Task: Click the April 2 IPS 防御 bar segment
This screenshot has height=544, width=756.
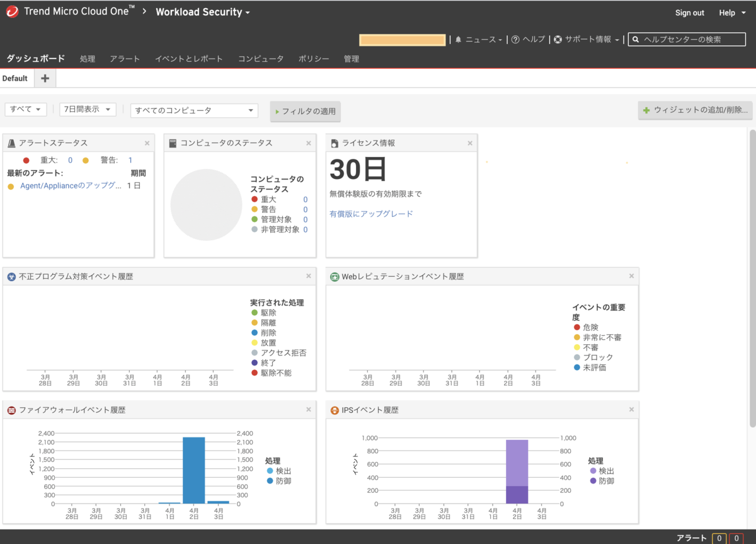Action: [x=517, y=495]
